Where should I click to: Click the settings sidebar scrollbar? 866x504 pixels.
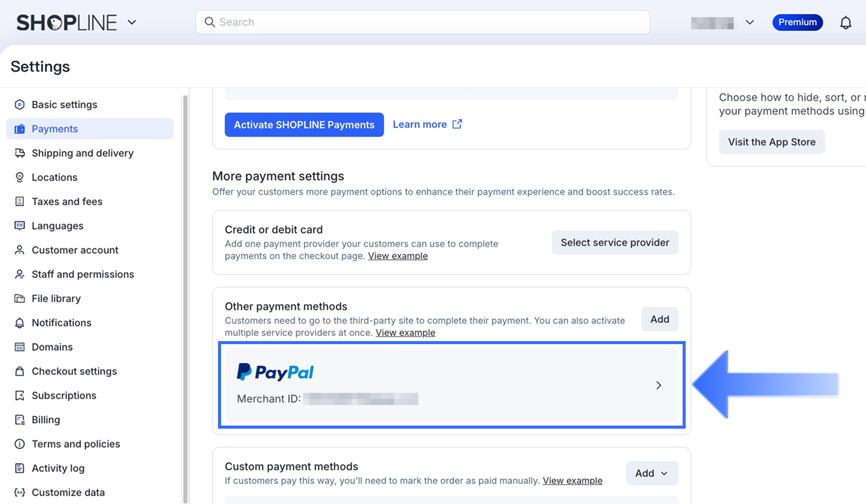pyautogui.click(x=185, y=295)
